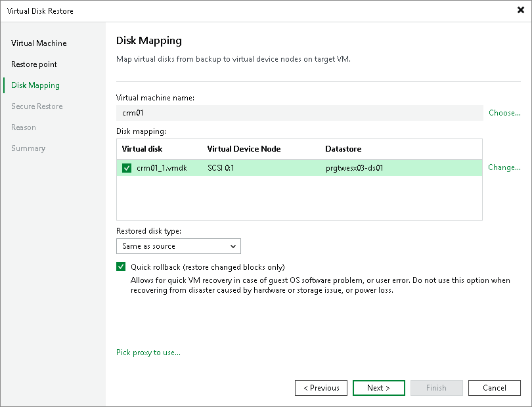Open the Reason step

[24, 127]
